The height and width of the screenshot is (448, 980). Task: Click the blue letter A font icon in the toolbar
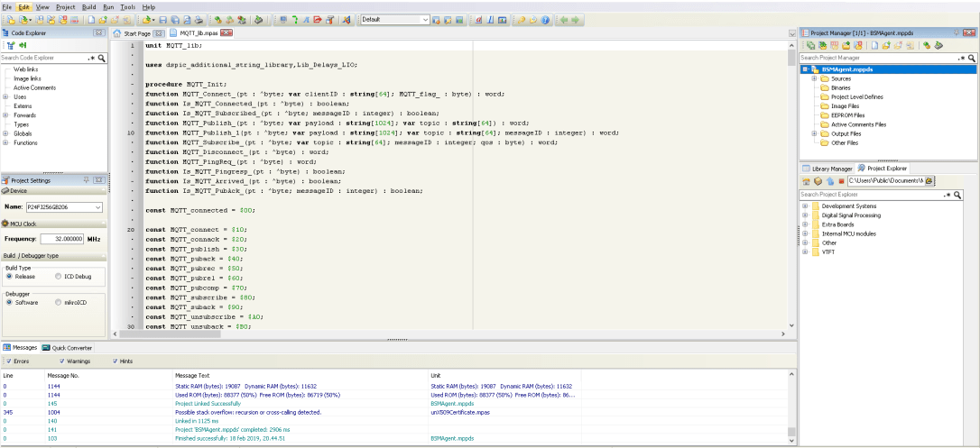tap(306, 20)
